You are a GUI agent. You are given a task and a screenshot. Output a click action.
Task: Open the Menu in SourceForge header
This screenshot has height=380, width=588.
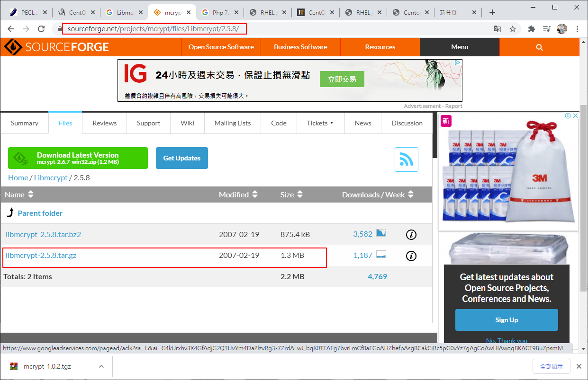click(x=460, y=47)
